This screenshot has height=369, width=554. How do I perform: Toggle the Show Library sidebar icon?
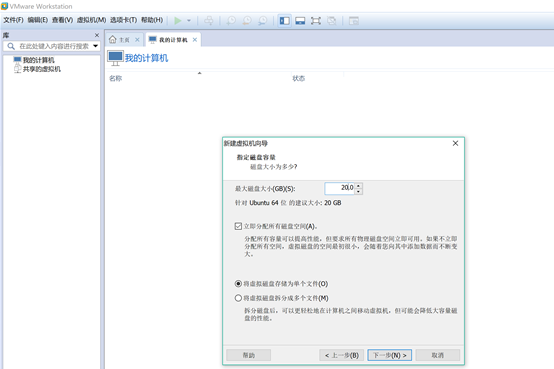tap(284, 20)
